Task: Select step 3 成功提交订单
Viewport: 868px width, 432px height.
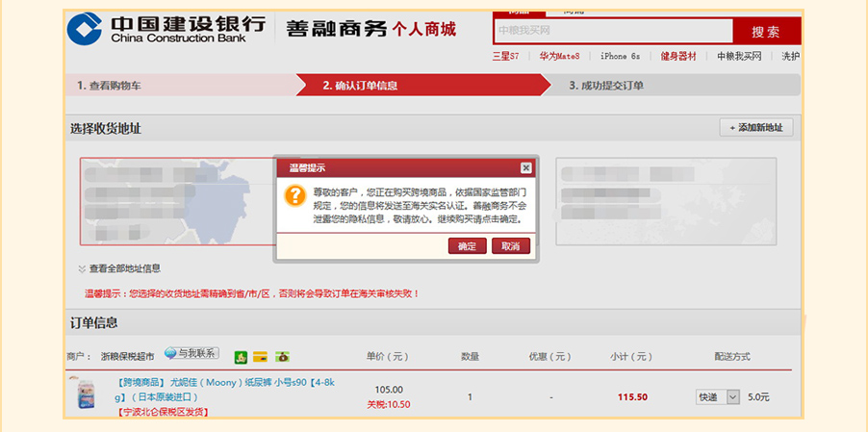Action: 673,86
